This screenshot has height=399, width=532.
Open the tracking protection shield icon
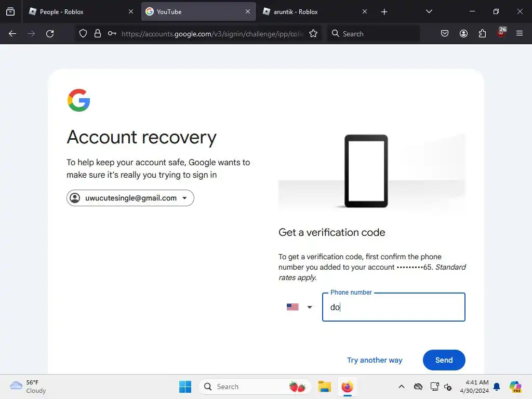click(x=83, y=34)
